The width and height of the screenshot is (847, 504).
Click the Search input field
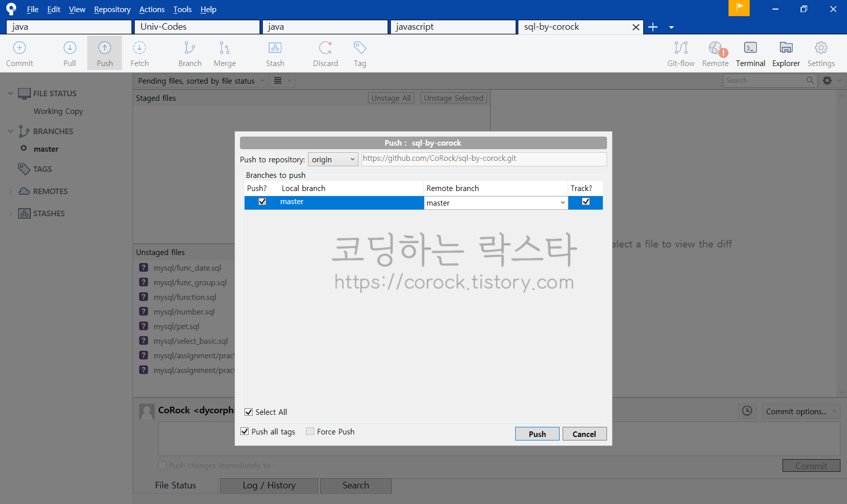[764, 80]
